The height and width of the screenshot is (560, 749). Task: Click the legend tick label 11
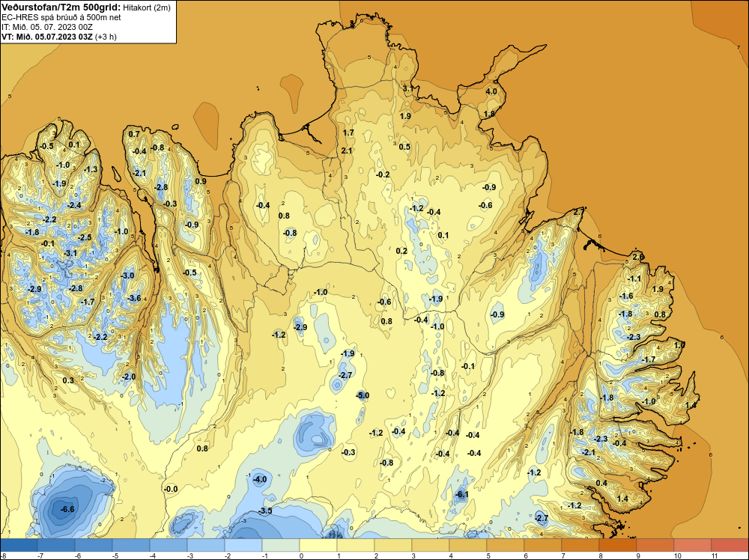(715, 556)
